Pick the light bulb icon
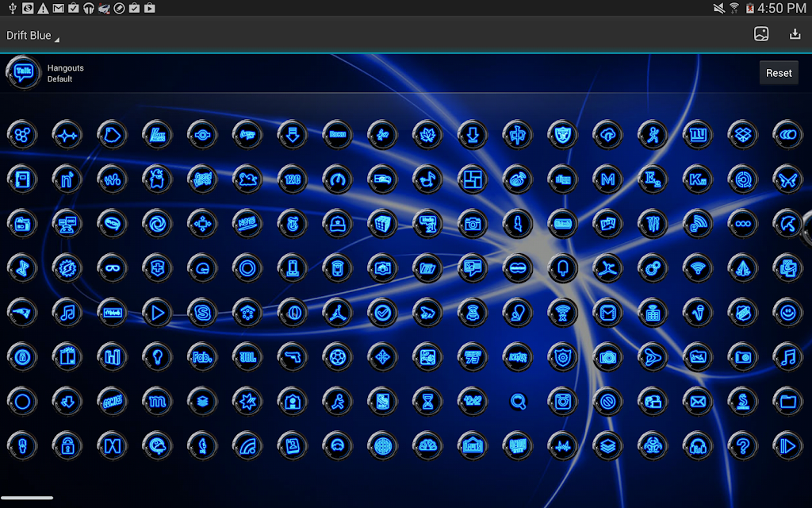 [157, 357]
